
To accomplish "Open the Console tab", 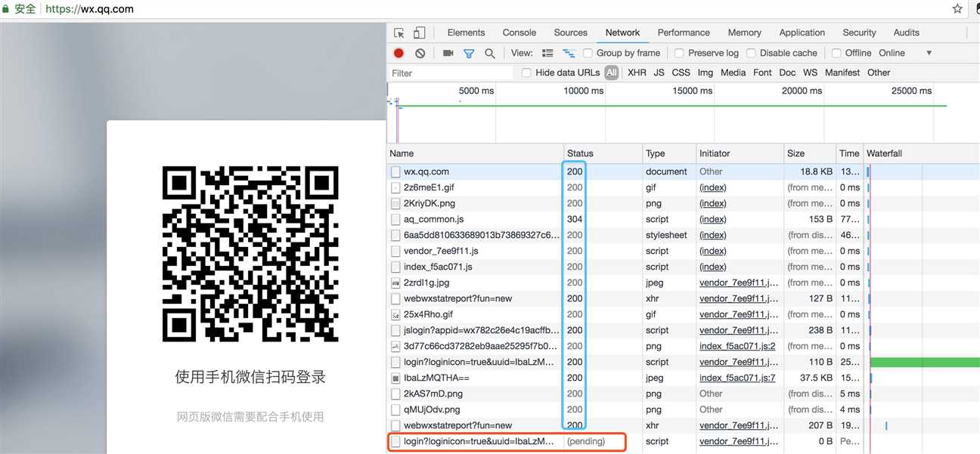I will coord(519,32).
